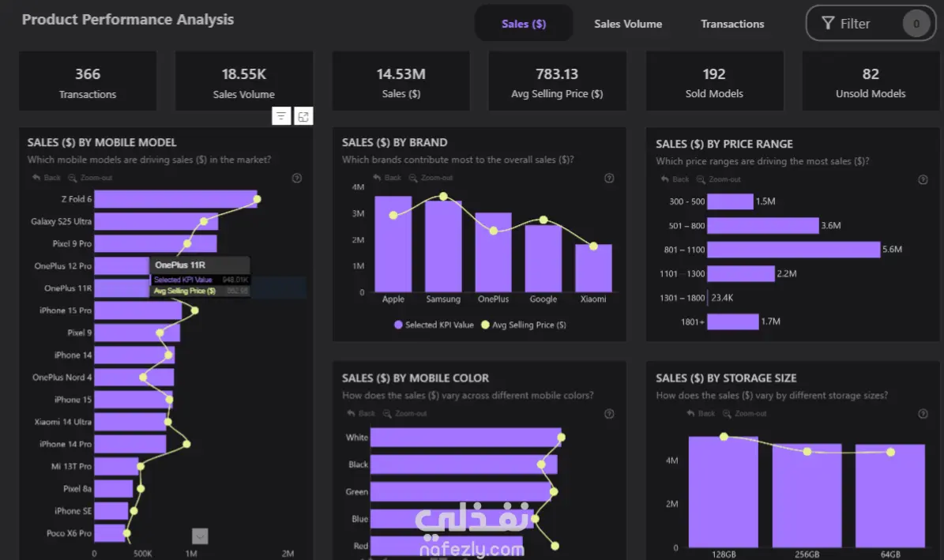Click the 192 Sold Models card
Viewport: 944px width, 560px height.
714,81
